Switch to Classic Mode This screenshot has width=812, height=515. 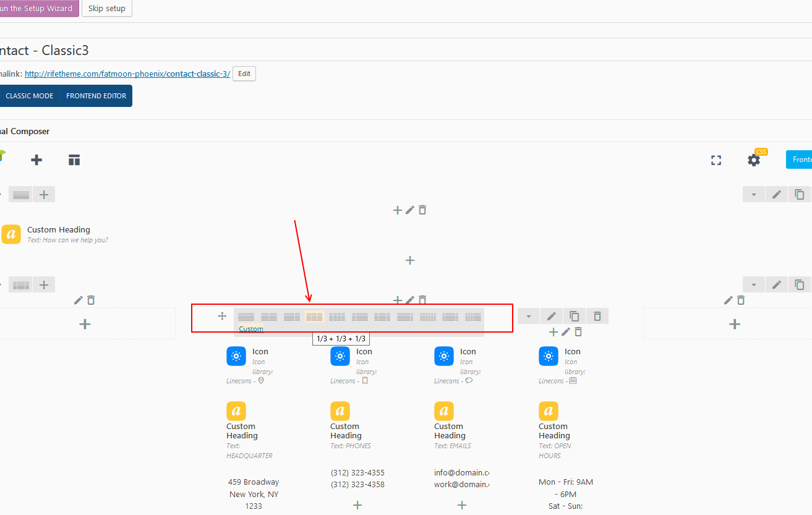click(30, 96)
